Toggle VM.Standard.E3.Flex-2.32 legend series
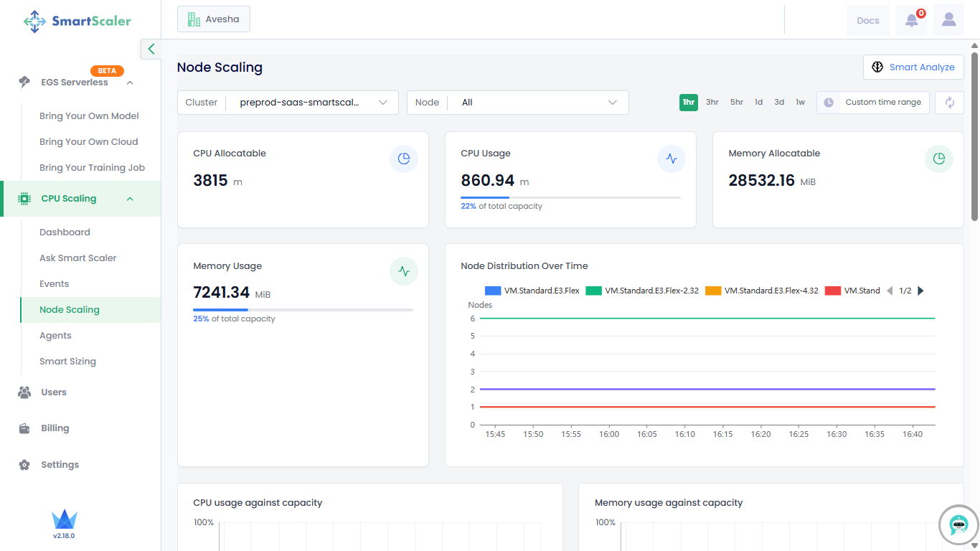 pyautogui.click(x=642, y=291)
